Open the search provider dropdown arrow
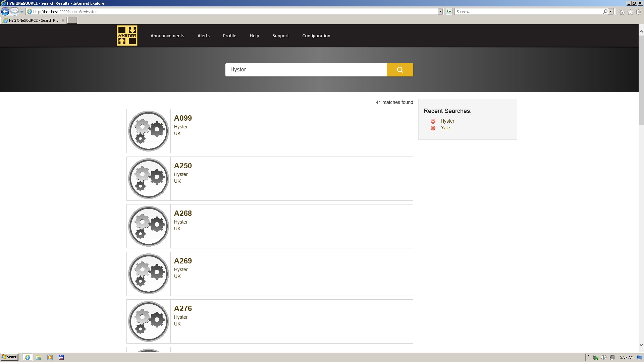The height and width of the screenshot is (362, 644). point(611,11)
